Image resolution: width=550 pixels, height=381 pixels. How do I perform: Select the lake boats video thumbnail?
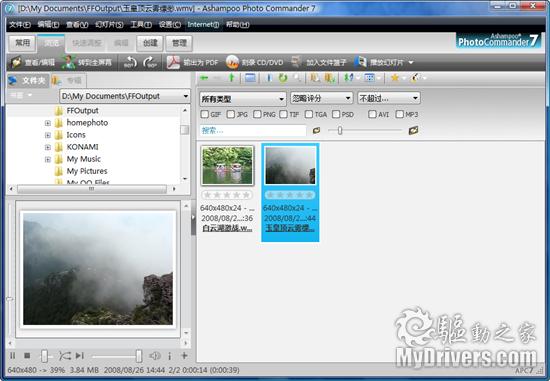coord(227,165)
